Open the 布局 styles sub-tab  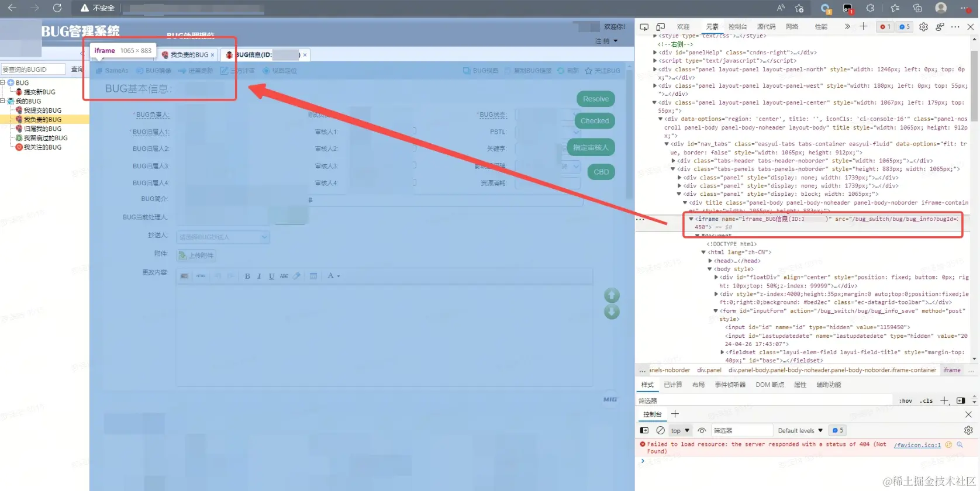coord(698,385)
